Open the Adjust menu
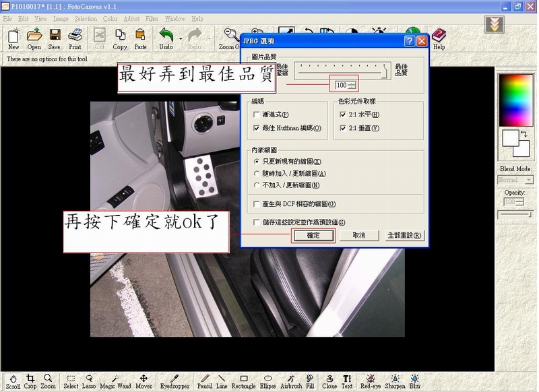Image resolution: width=539 pixels, height=392 pixels. [130, 19]
